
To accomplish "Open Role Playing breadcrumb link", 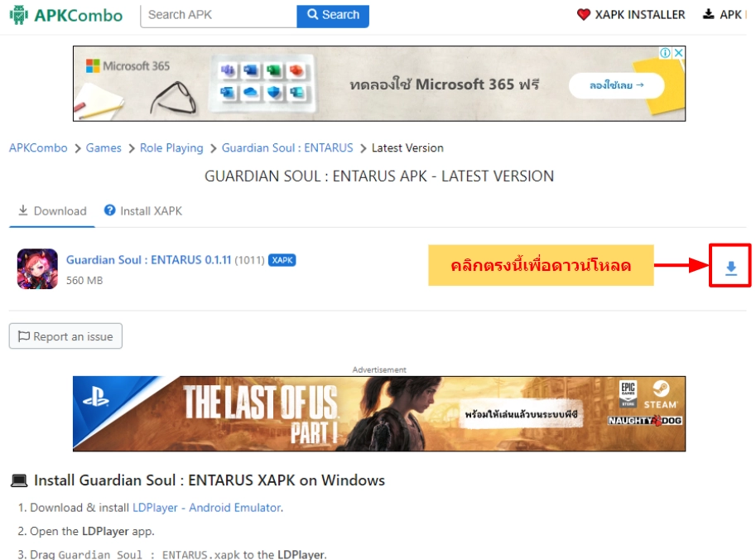I will (x=171, y=148).
